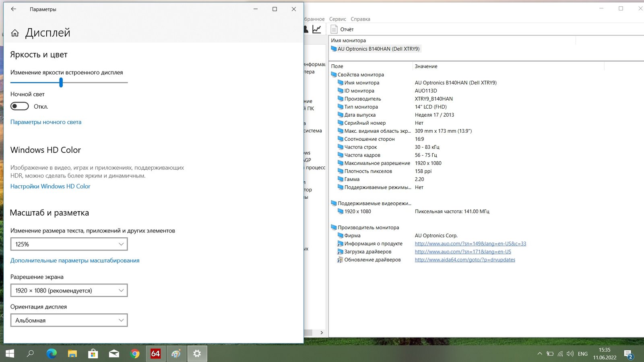
Task: Go back using the Settings back arrow
Action: (x=14, y=9)
